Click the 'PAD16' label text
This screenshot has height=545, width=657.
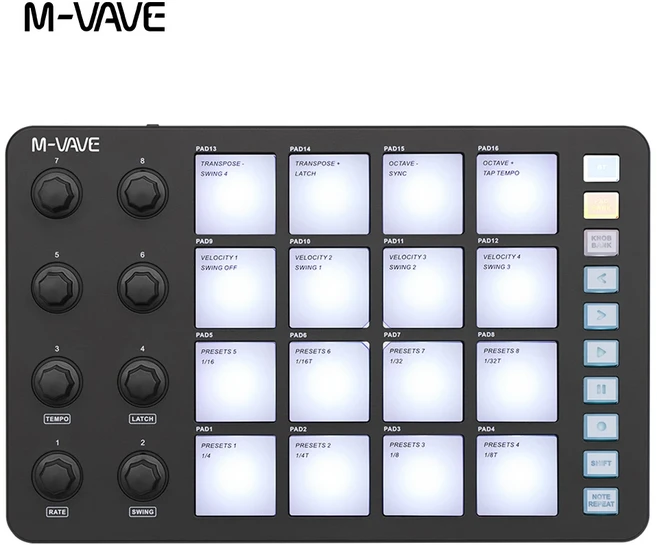488,148
